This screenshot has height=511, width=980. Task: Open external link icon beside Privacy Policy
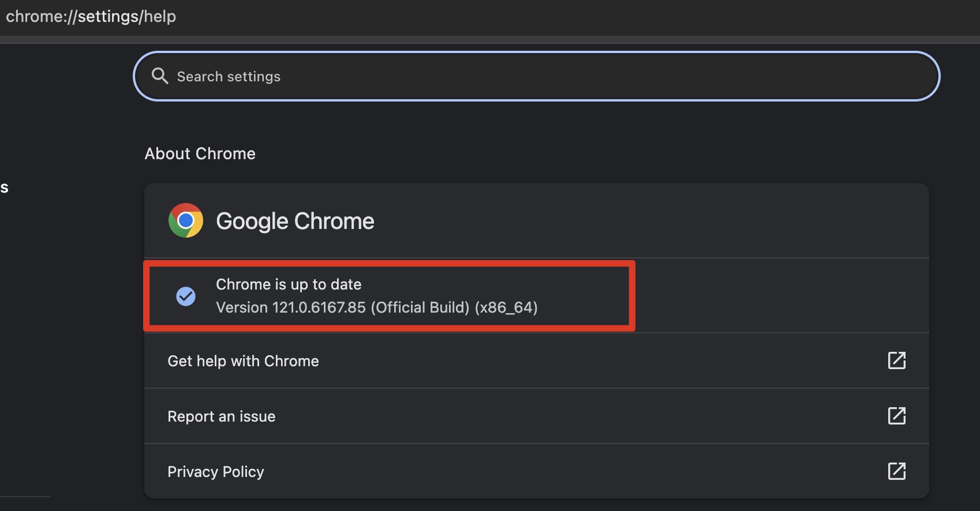tap(896, 471)
